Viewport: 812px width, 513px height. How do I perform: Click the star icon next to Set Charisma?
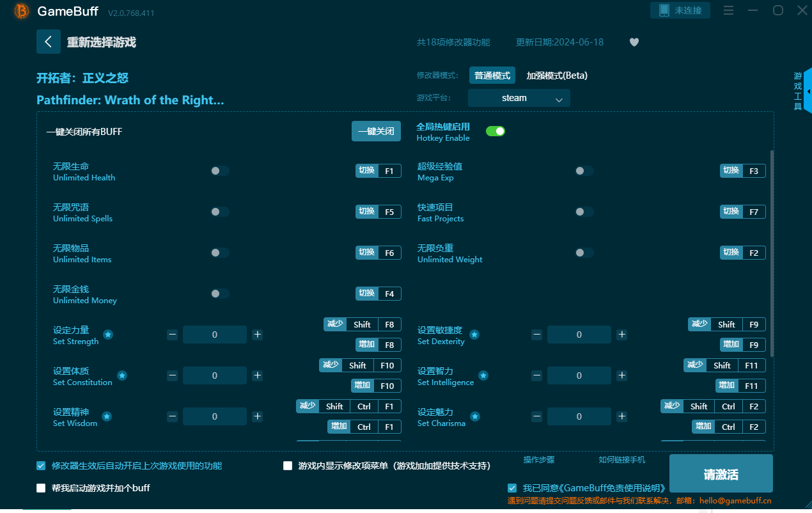coord(475,416)
